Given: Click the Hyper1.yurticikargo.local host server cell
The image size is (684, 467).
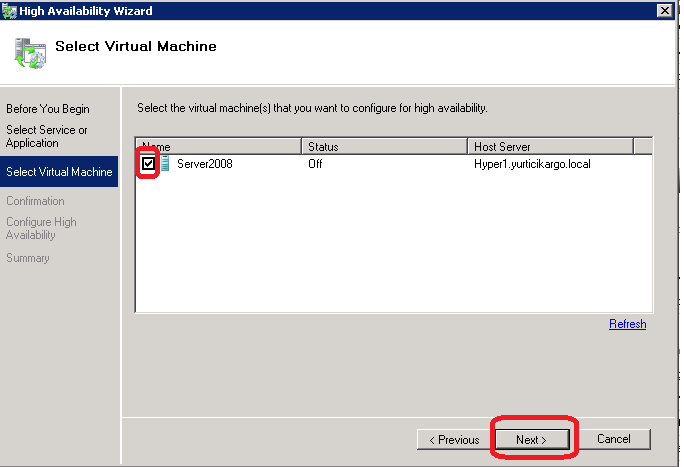Looking at the screenshot, I should (x=532, y=164).
